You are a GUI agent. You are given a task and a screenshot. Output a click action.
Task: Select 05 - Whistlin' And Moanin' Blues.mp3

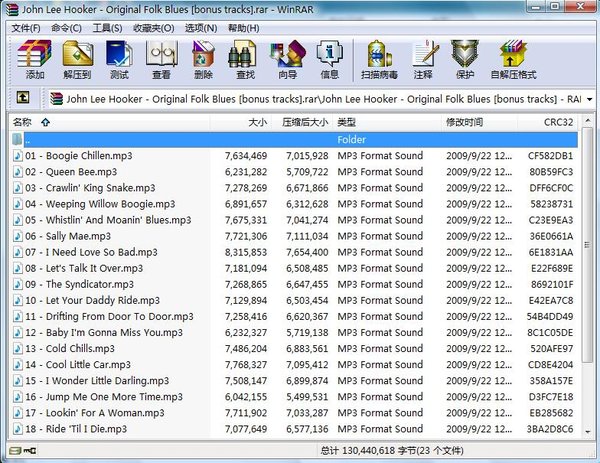pyautogui.click(x=108, y=220)
